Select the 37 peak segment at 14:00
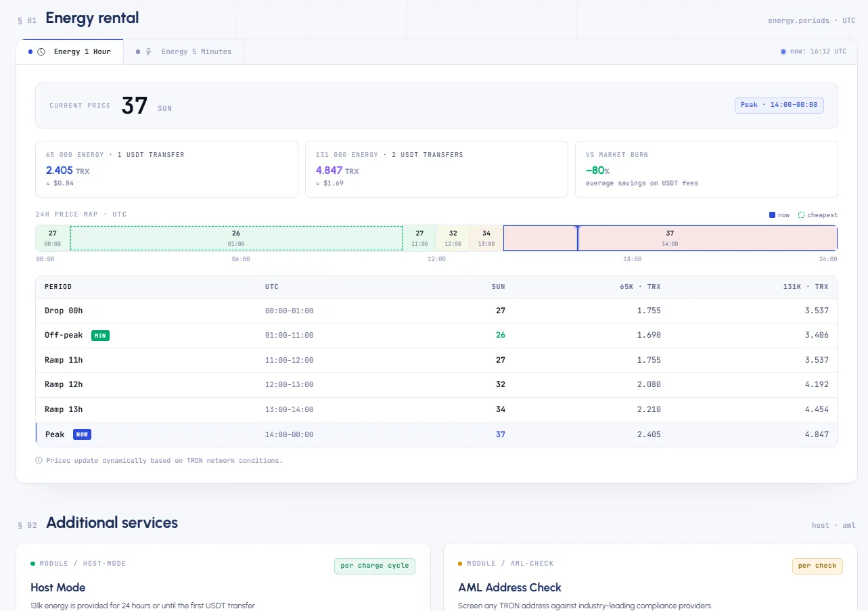This screenshot has width=868, height=611. pyautogui.click(x=670, y=238)
